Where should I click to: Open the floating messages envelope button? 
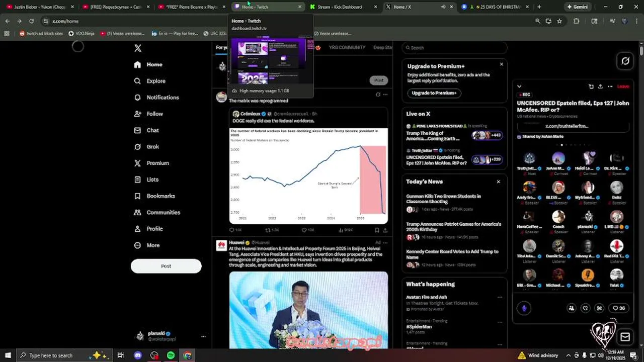pyautogui.click(x=625, y=337)
